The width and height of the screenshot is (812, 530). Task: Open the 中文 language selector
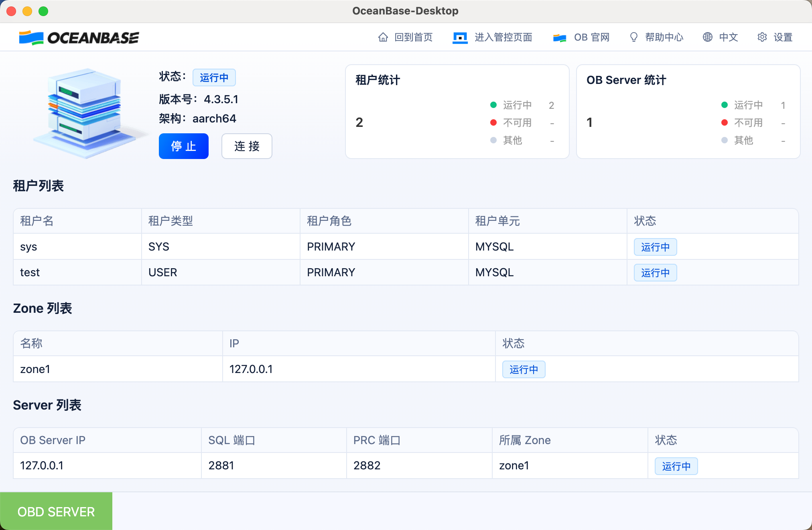(x=728, y=37)
